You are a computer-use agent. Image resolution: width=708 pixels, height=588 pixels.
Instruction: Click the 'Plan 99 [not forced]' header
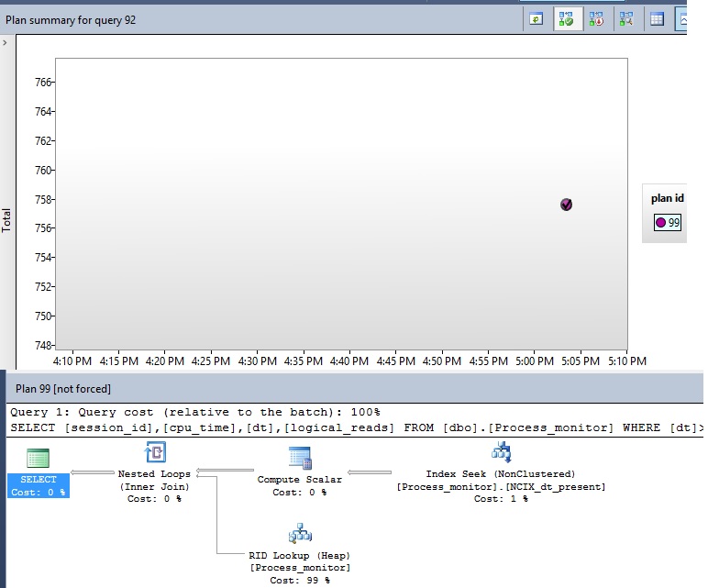tap(63, 389)
